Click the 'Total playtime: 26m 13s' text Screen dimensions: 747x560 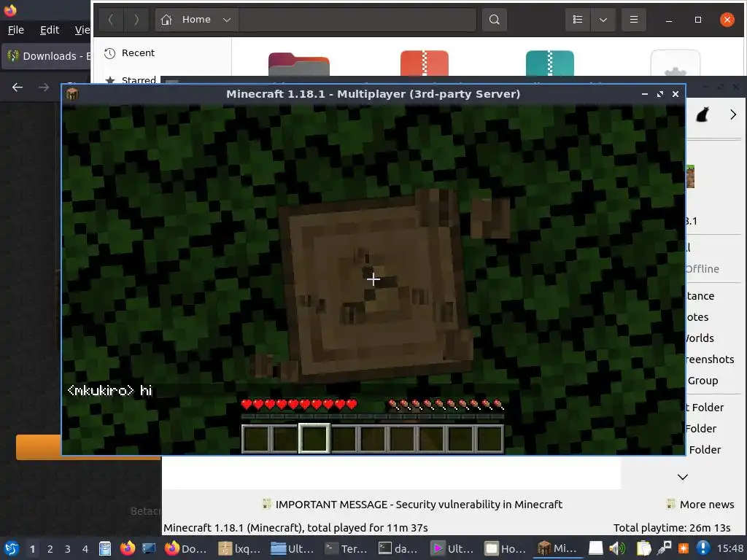tap(672, 528)
